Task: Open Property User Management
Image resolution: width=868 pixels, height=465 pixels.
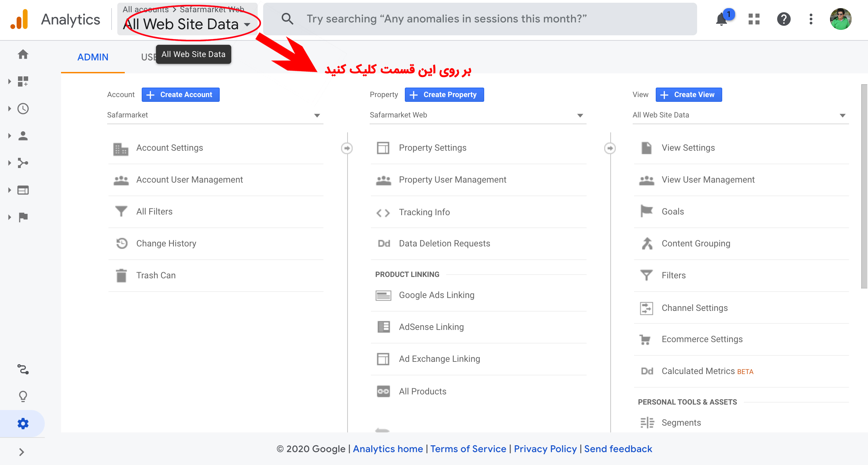Action: [478, 180]
